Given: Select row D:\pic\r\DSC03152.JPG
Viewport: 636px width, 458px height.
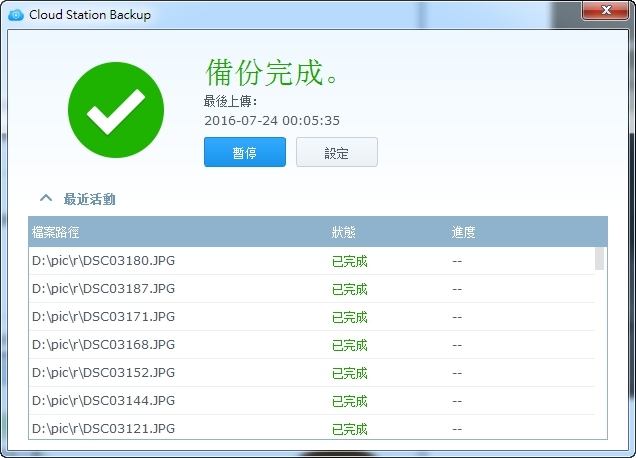Looking at the screenshot, I should 312,373.
